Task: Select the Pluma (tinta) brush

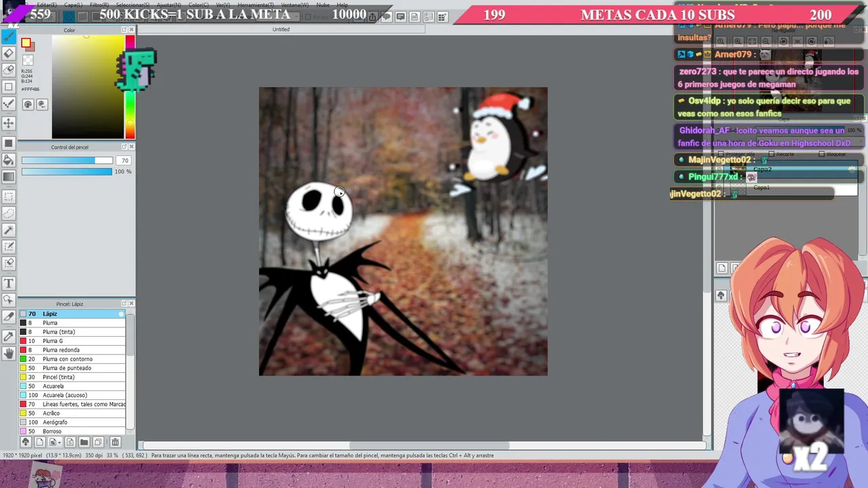Action: [x=72, y=332]
